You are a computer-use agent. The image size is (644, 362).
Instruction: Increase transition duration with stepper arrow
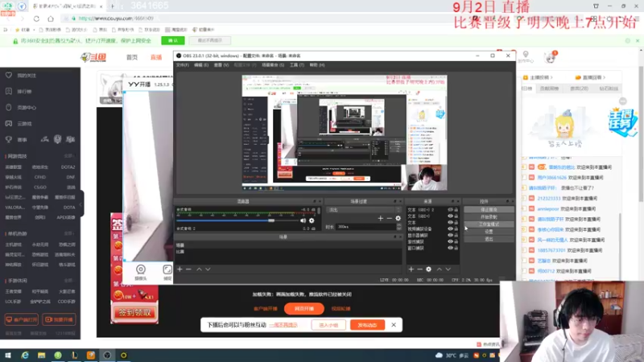tap(398, 225)
